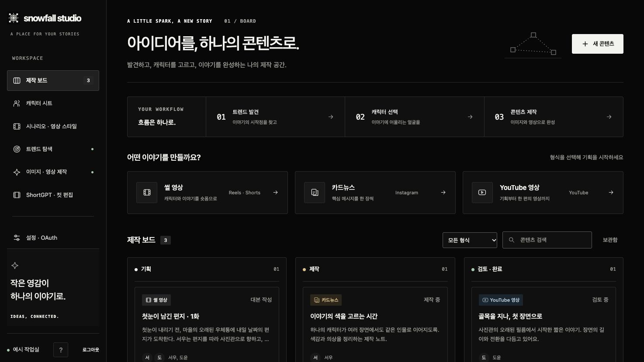Click badge 3 next to 제작 보드 heading

(x=165, y=240)
